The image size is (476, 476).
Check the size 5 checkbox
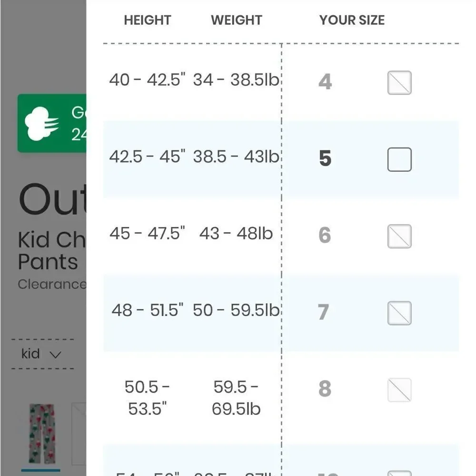[399, 159]
